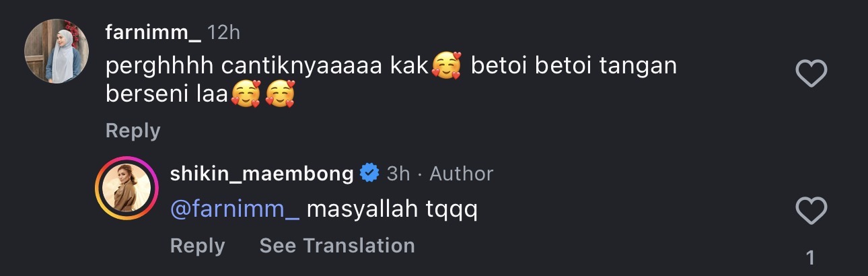Viewport: 868px width, 276px height.
Task: Click the last hearts emoji in the comment
Action: point(280,94)
